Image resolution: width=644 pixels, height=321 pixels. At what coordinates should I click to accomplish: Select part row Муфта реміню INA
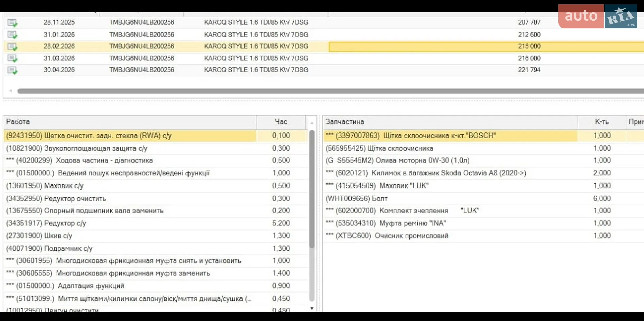[484, 223]
